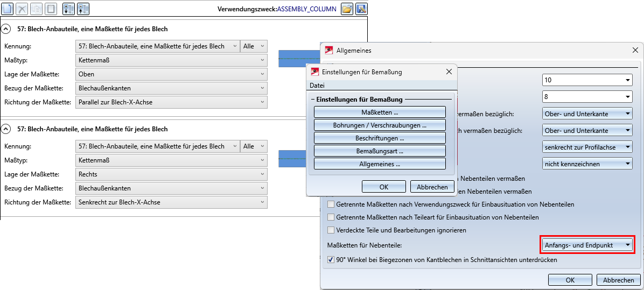Image resolution: width=644 pixels, height=290 pixels.
Task: Open Maßketten für Nebenteile Anfangs- und Endpunkt dropdown
Action: (x=587, y=245)
